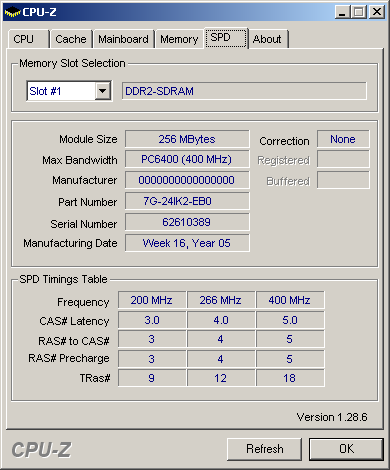Click the Frequency row label
The width and height of the screenshot is (390, 470).
(x=83, y=302)
